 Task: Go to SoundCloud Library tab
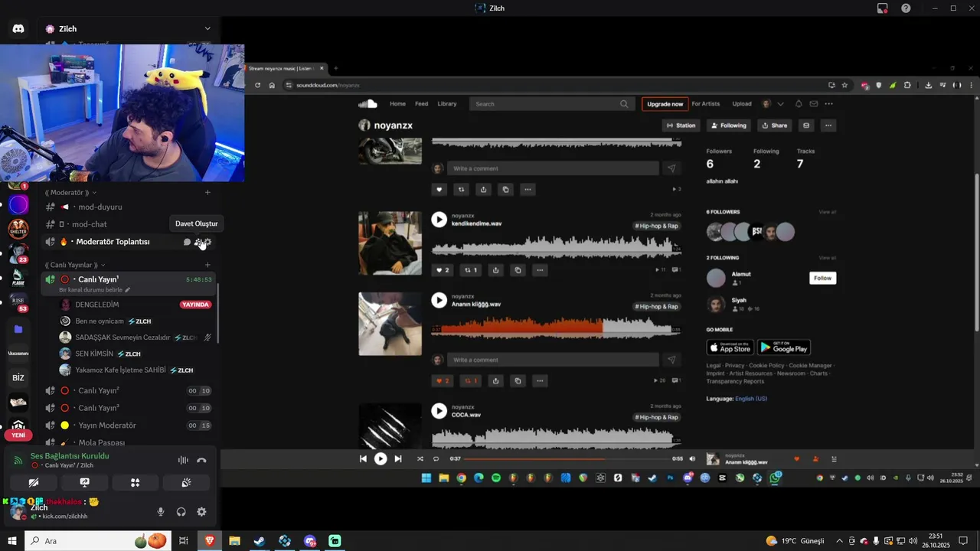[x=447, y=104]
